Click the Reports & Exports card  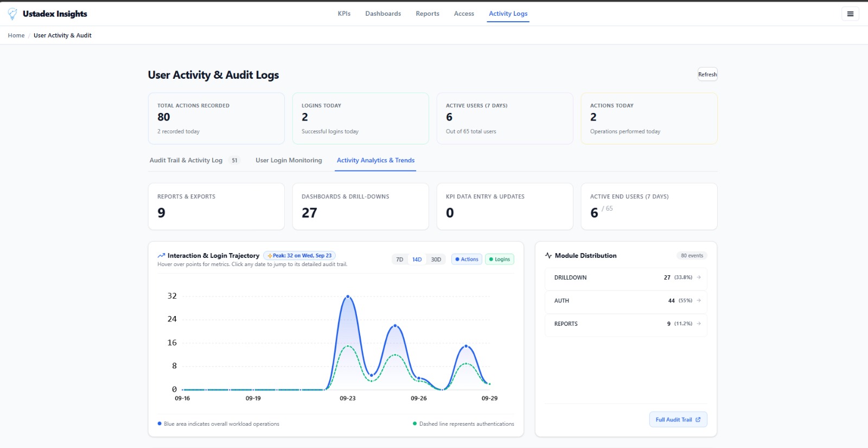tap(216, 206)
